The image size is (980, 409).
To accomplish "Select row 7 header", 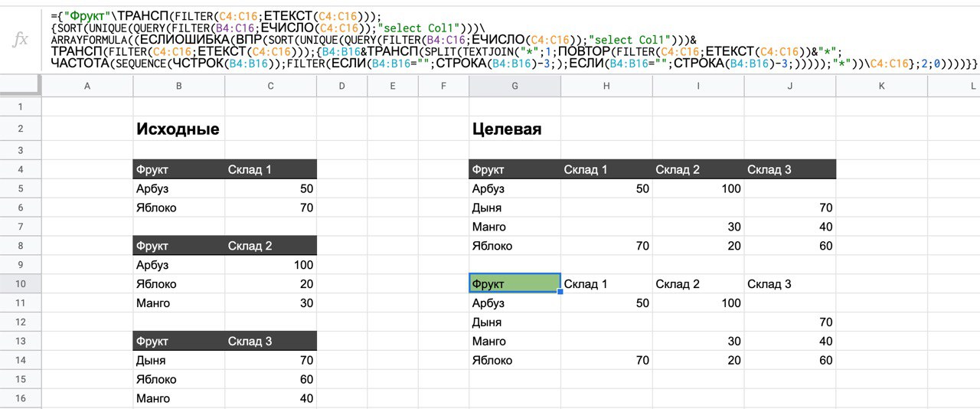I will pos(21,227).
